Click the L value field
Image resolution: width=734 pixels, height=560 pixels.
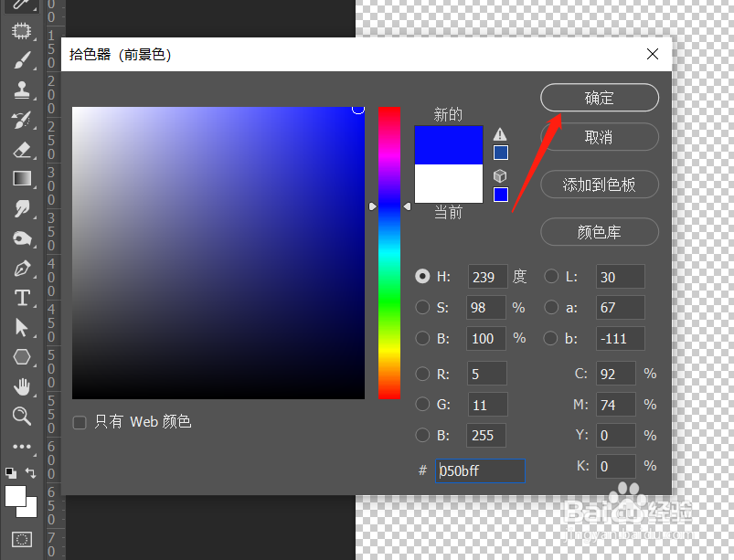(621, 277)
